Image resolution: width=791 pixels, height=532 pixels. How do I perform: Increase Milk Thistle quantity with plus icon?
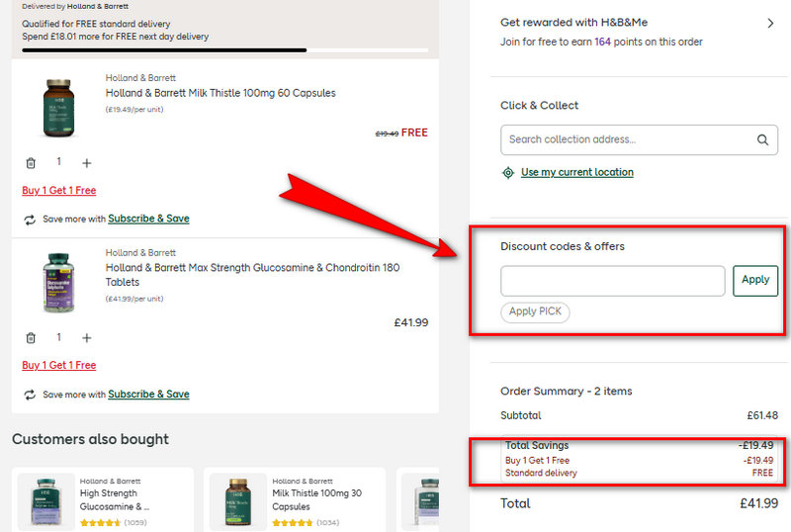coord(86,162)
